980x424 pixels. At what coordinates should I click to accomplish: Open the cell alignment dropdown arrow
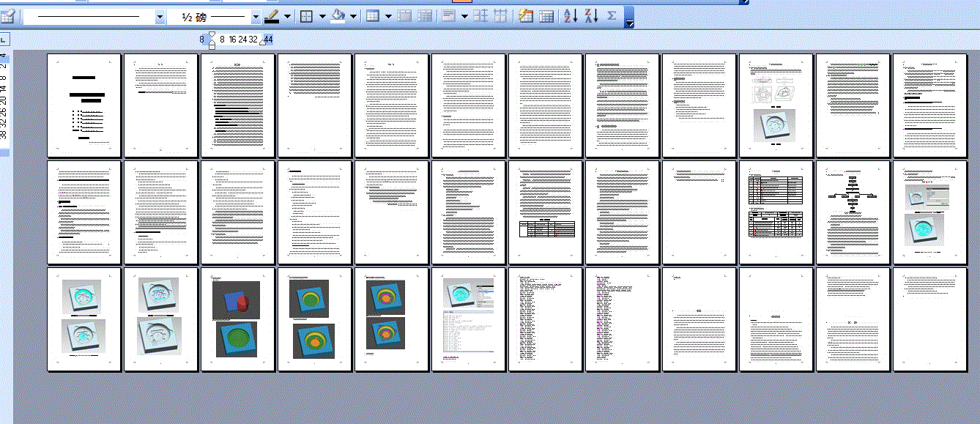tap(465, 16)
